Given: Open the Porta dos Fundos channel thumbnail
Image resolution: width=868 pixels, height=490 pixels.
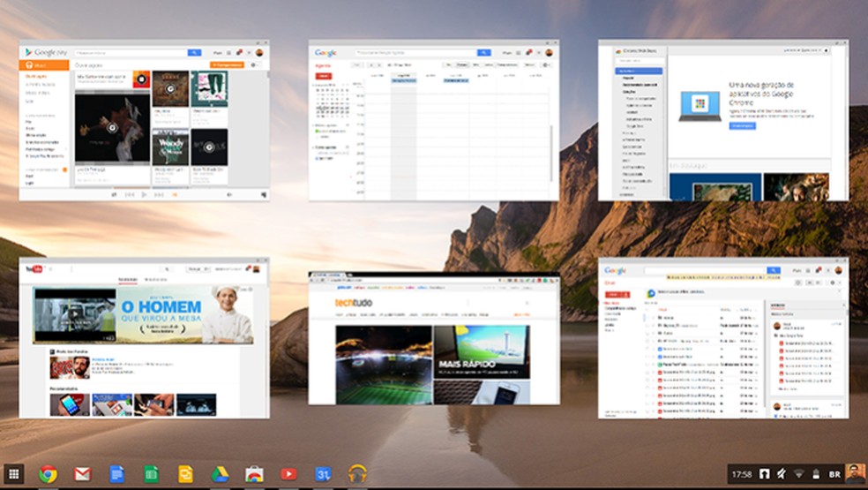Looking at the screenshot, I should click(x=70, y=367).
